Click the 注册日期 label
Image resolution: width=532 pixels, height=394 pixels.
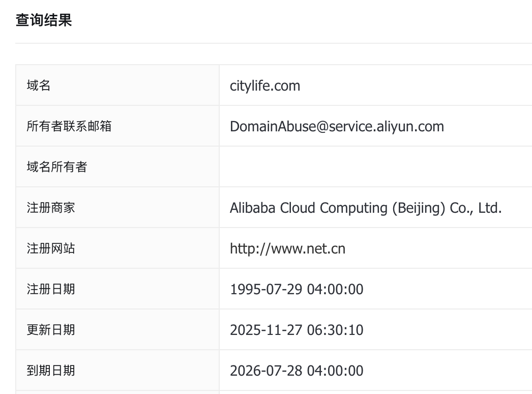51,289
